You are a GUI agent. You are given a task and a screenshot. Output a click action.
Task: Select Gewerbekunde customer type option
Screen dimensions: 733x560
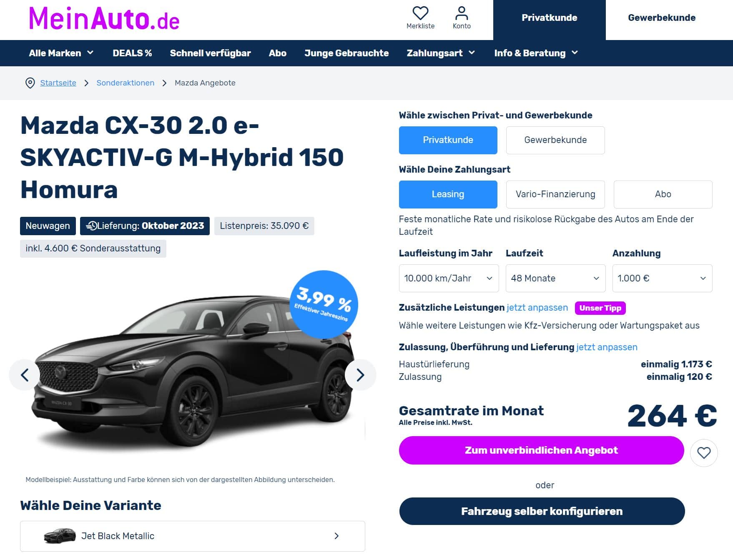(555, 140)
